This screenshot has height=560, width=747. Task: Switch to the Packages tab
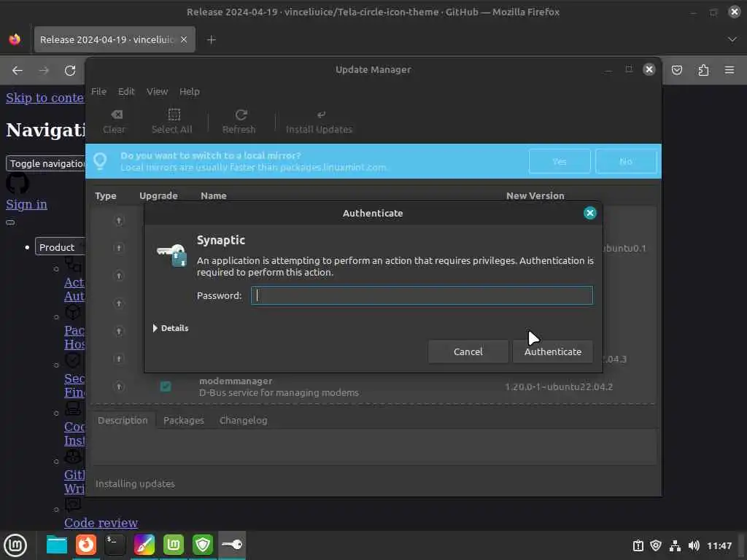(x=184, y=421)
